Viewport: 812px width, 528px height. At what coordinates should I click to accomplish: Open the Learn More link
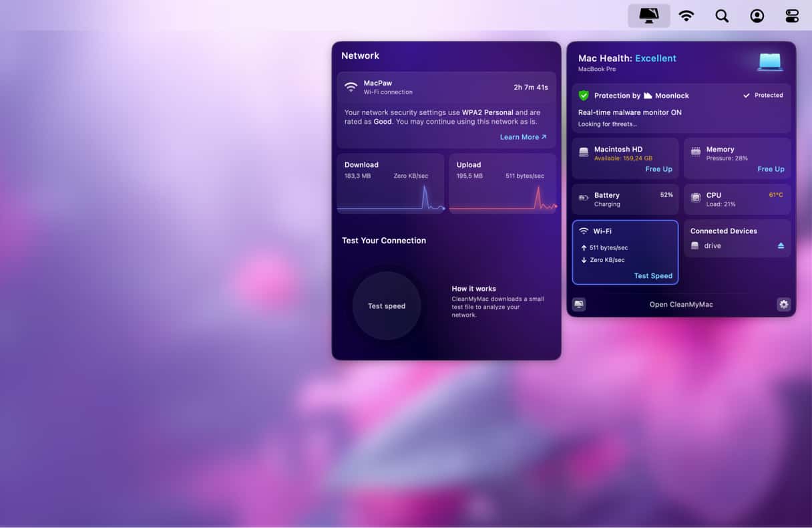524,137
